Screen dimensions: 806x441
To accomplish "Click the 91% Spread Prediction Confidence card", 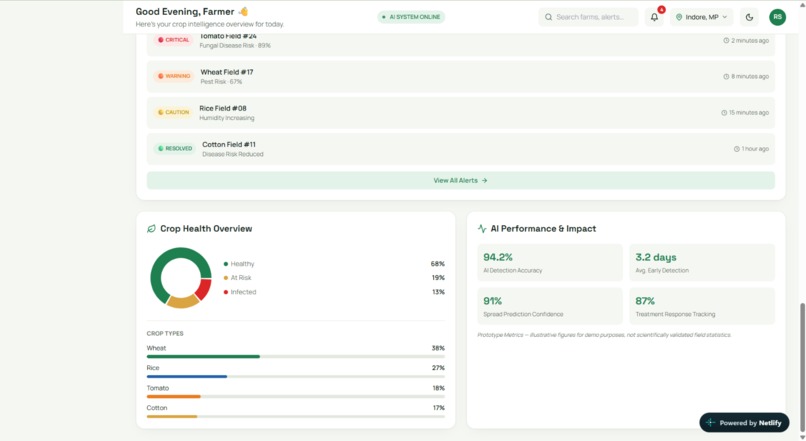I will point(549,306).
